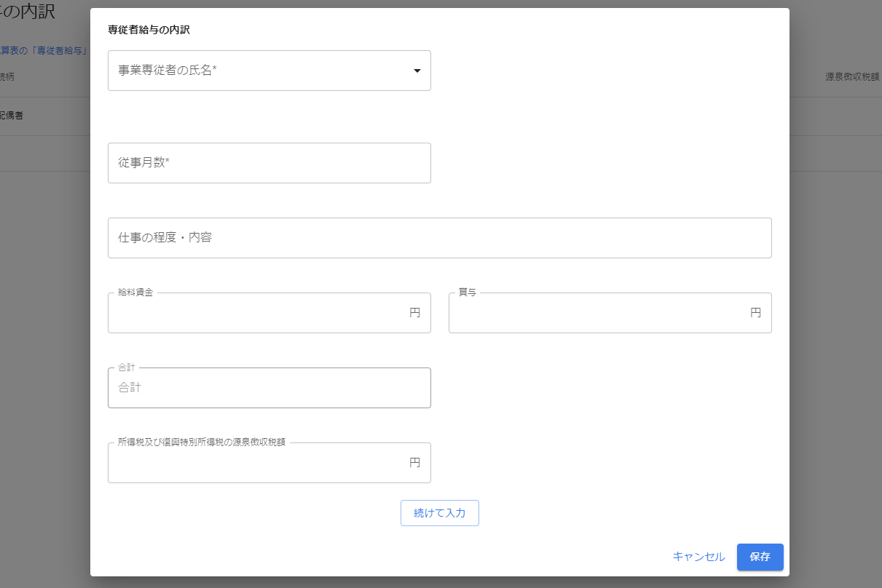Viewport: 882px width, 588px height.
Task: Click the 賞与 amount field
Action: click(x=610, y=313)
